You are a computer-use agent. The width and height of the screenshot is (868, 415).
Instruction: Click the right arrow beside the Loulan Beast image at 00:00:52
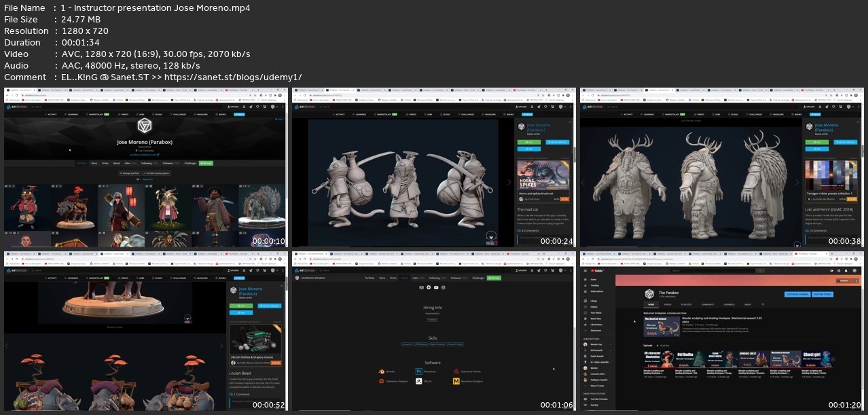click(221, 346)
